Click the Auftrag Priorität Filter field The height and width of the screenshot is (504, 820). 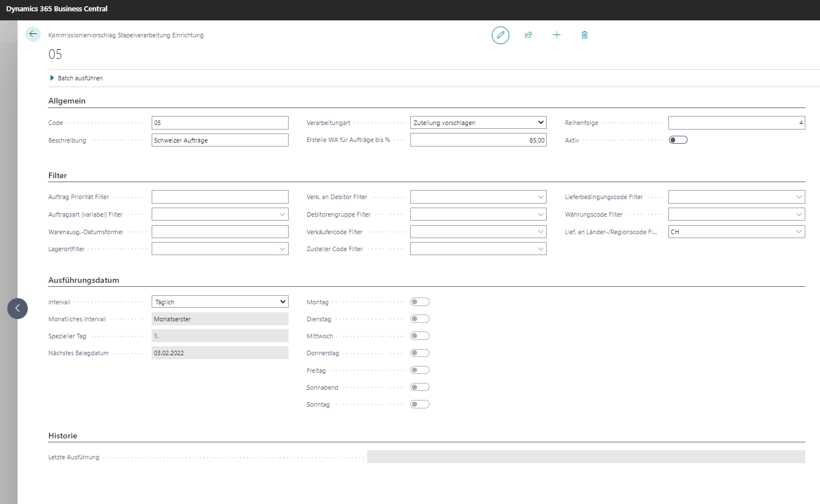pyautogui.click(x=220, y=197)
